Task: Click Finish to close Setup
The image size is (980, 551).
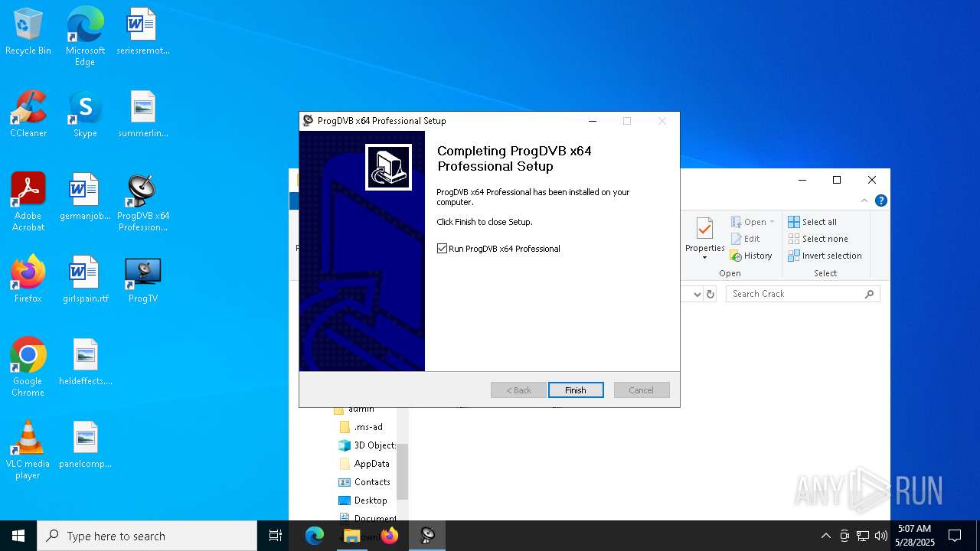Action: coord(576,390)
